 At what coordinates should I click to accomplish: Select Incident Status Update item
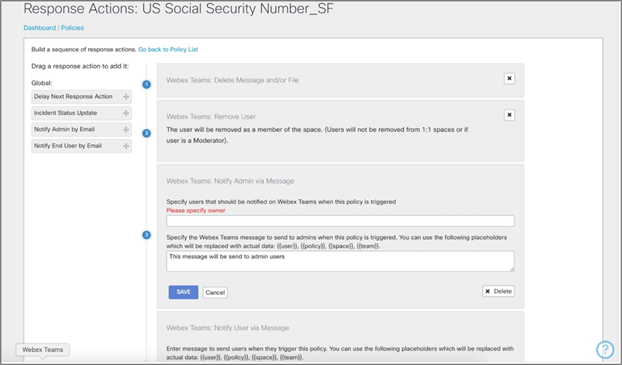81,113
